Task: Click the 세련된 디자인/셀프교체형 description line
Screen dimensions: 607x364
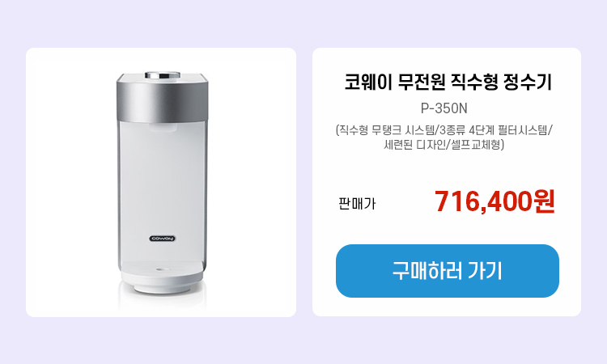Action: coord(444,145)
